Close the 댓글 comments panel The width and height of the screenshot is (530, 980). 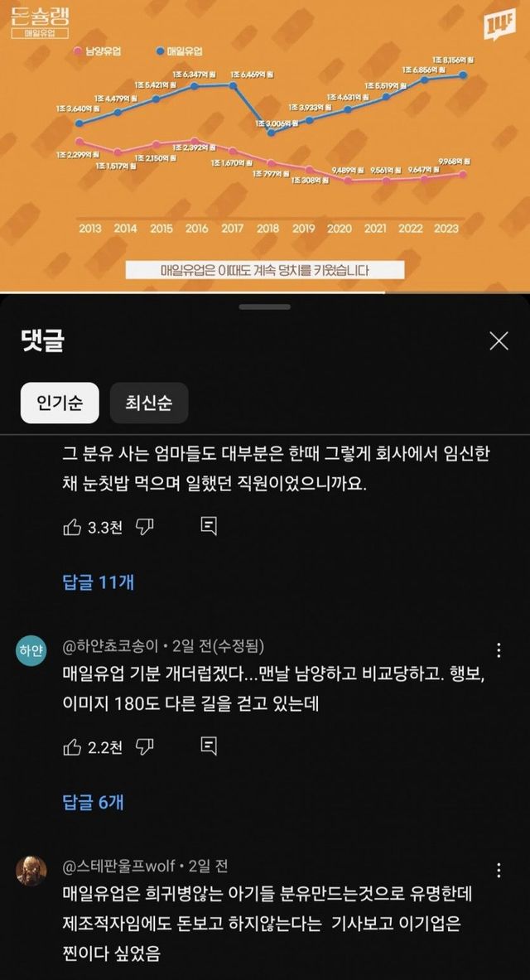click(x=499, y=341)
